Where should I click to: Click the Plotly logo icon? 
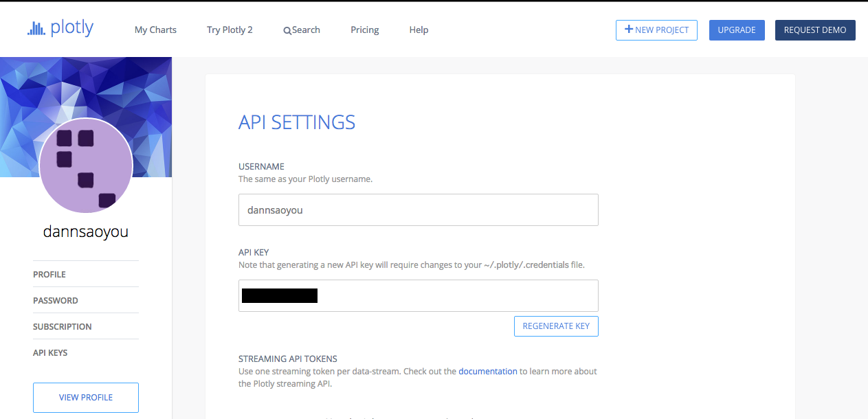(36, 29)
